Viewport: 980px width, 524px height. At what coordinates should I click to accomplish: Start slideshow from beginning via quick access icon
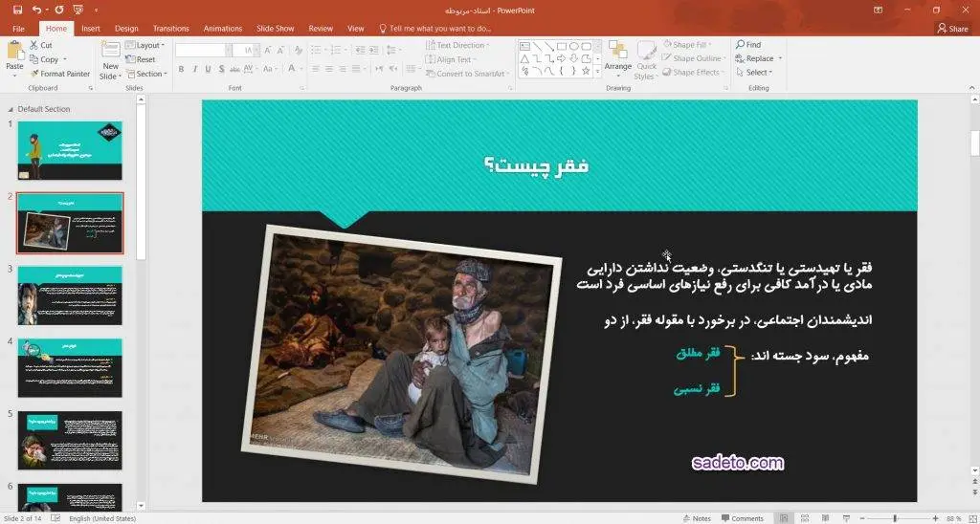coord(78,10)
